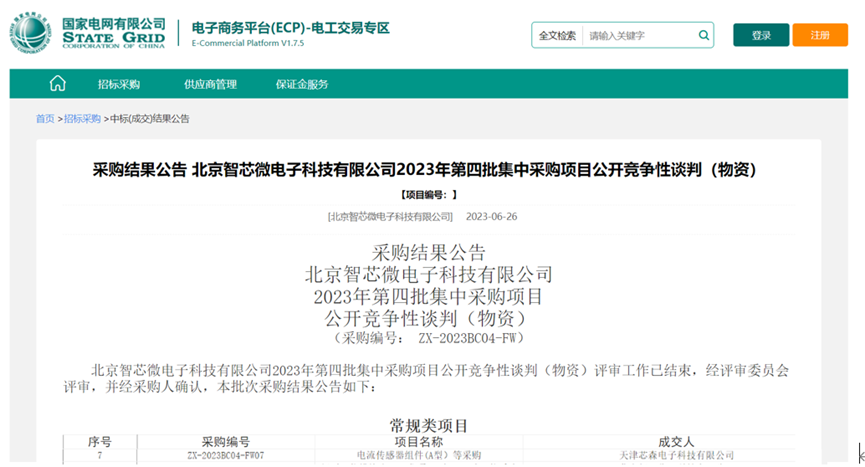Click the 招标采购 breadcrumb link
The height and width of the screenshot is (467, 865).
(x=83, y=119)
